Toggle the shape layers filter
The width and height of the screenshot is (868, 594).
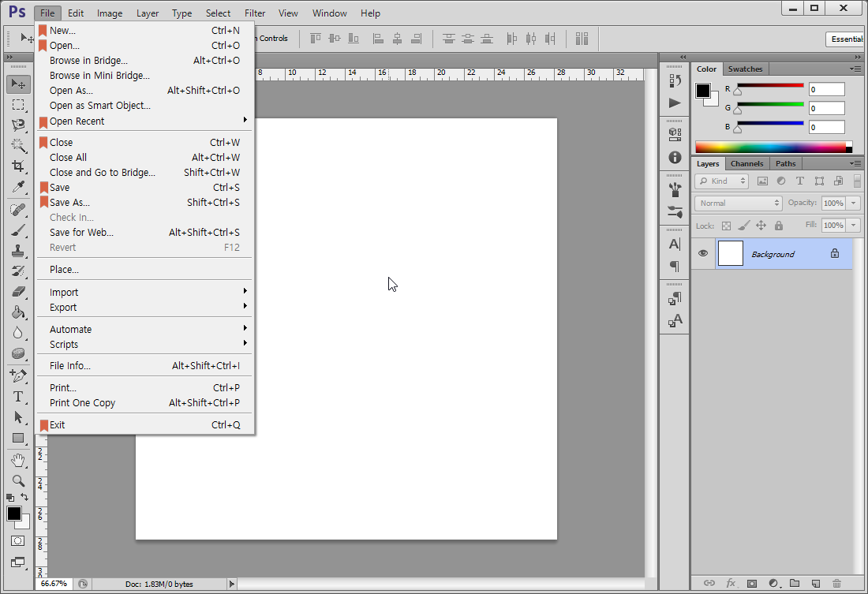coord(819,181)
